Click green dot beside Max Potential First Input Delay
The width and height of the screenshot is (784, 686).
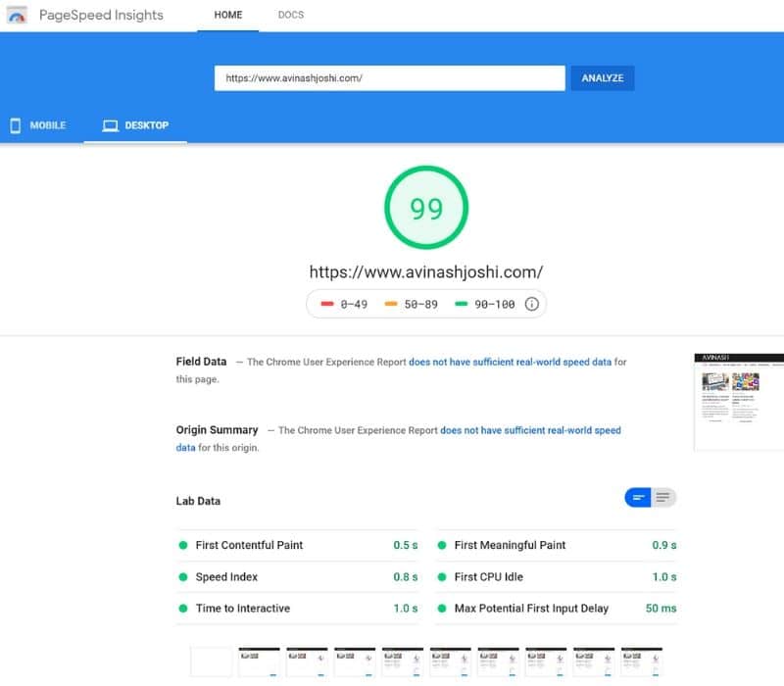click(x=442, y=609)
